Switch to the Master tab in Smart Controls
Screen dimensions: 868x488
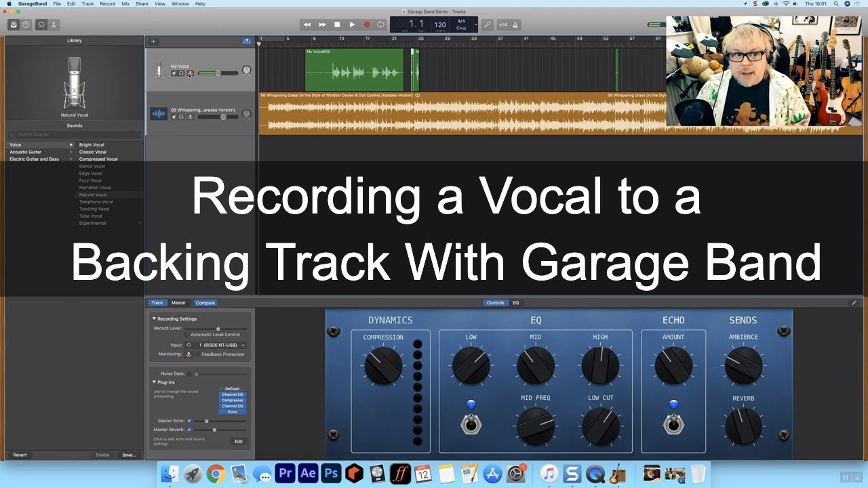tap(178, 303)
